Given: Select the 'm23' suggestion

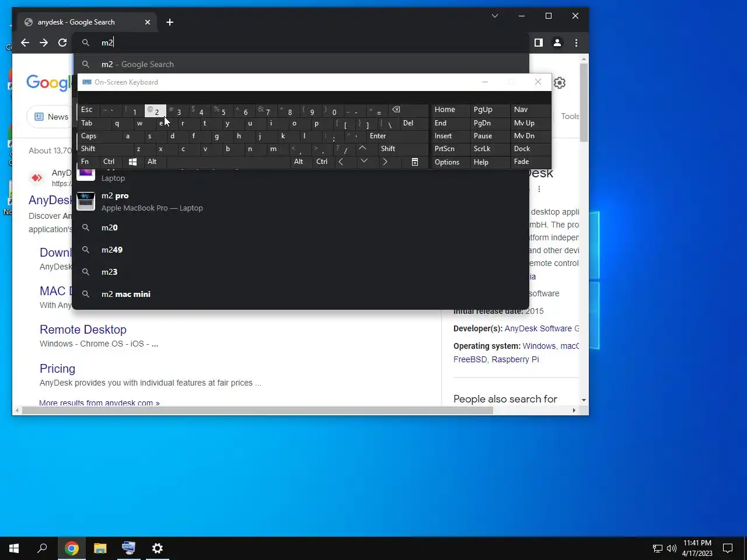Looking at the screenshot, I should coord(301,272).
